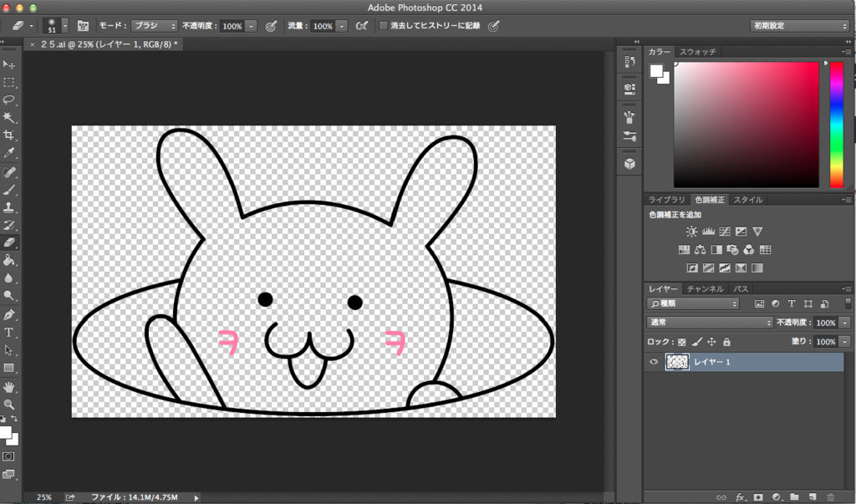Select the Lasso tool
856x504 pixels.
pos(9,99)
